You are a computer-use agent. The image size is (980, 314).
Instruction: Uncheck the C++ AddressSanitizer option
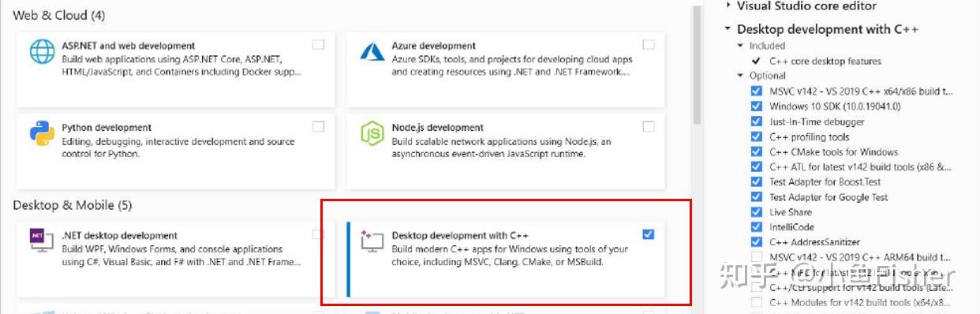[757, 242]
